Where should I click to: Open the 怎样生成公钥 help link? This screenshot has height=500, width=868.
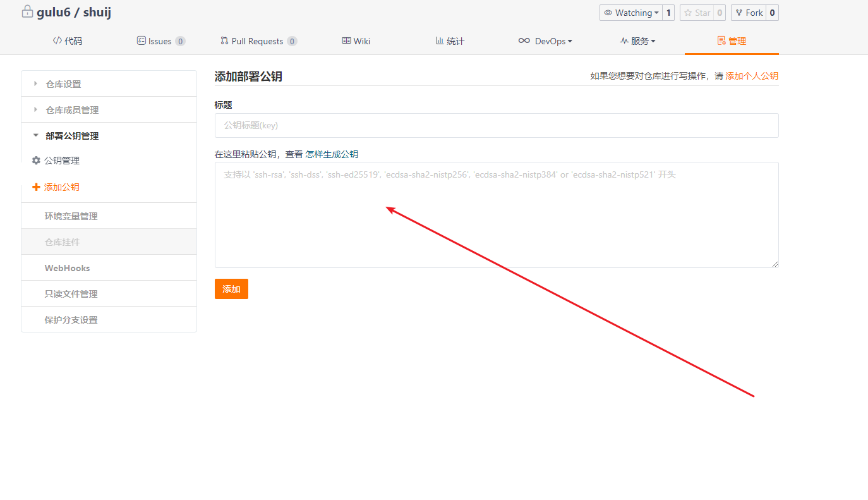pyautogui.click(x=332, y=154)
